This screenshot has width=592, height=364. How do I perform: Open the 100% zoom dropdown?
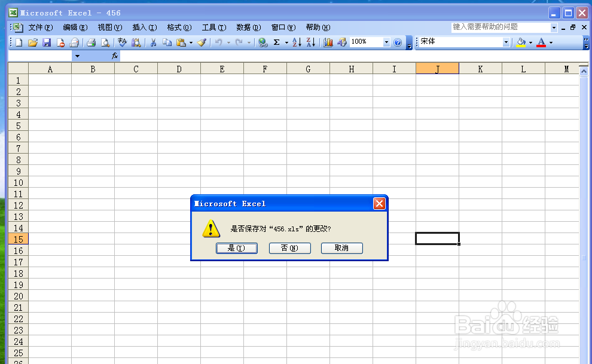click(x=386, y=42)
